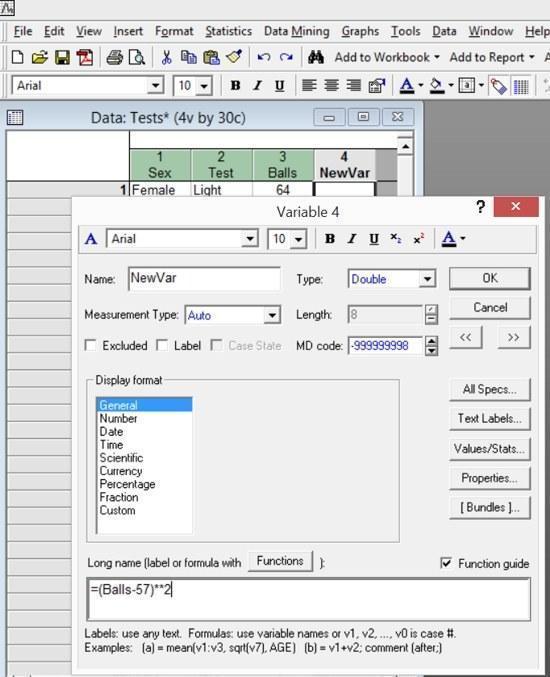Screen dimensions: 550x677
Task: Open the File menu
Action: [x=23, y=31]
